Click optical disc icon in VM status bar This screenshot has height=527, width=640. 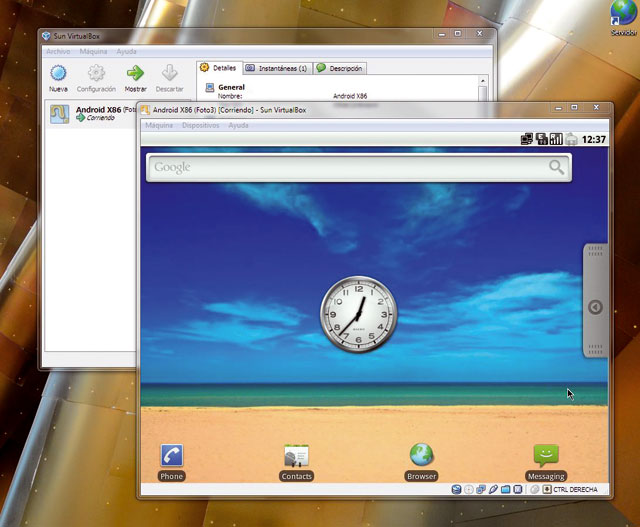(469, 489)
